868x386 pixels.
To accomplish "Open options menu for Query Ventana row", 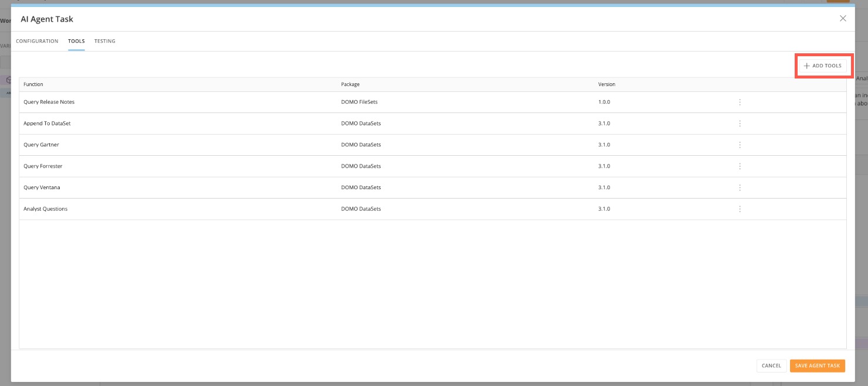I will (740, 187).
